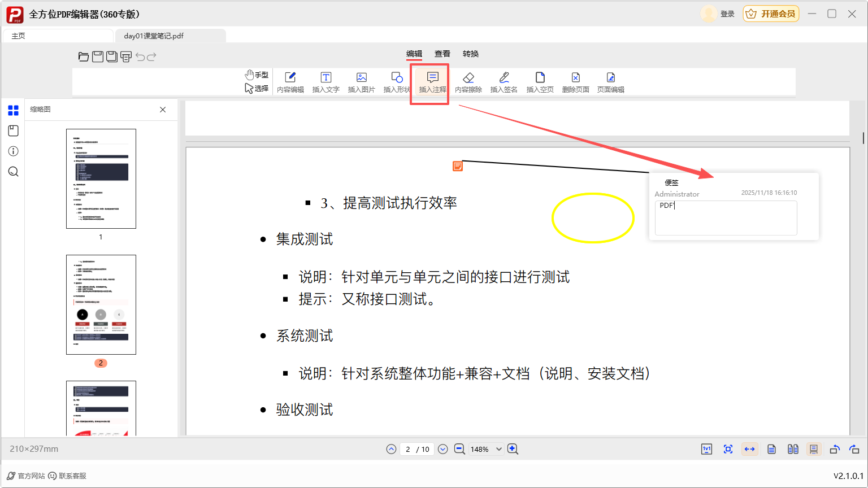The image size is (868, 488).
Task: Open the 转换 tab
Action: coord(470,54)
